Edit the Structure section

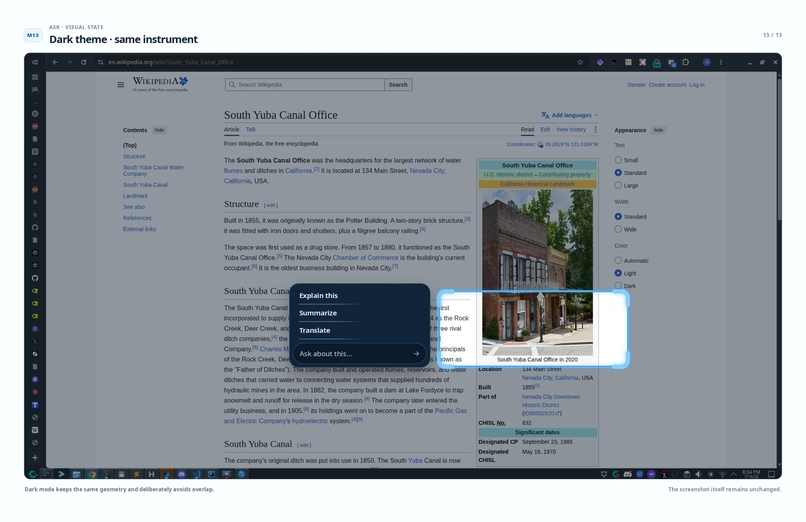[271, 205]
